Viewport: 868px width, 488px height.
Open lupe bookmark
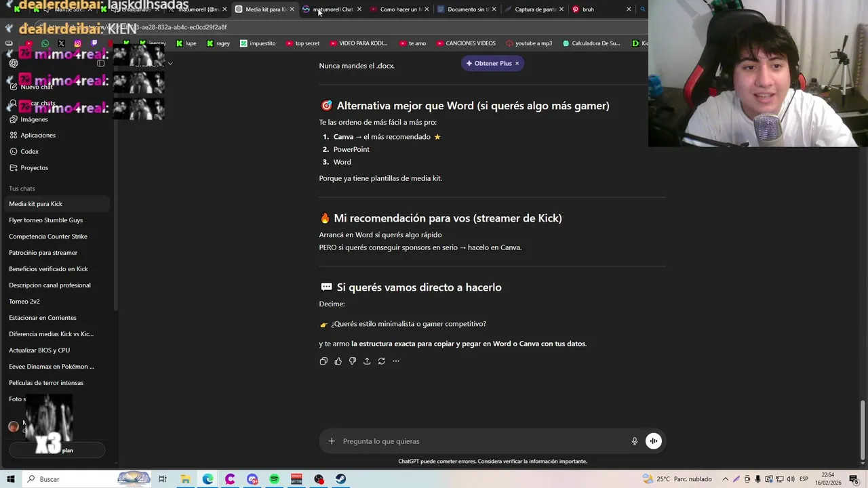coord(186,43)
